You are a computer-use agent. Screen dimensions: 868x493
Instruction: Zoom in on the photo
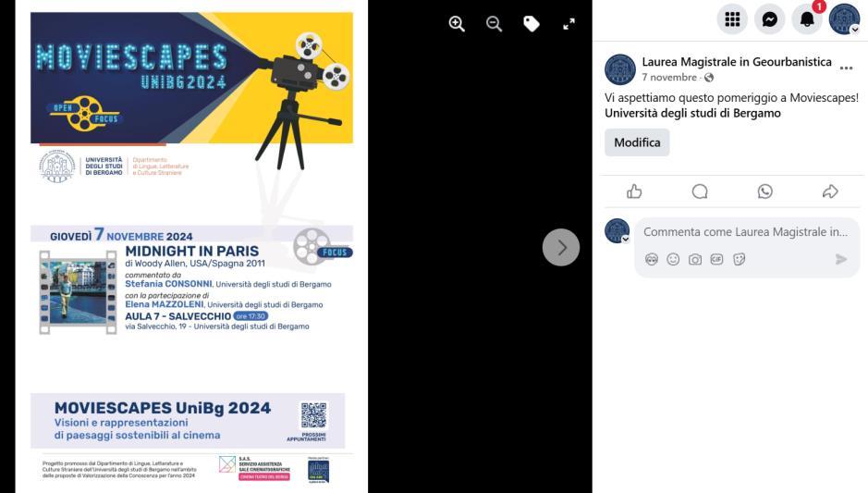click(457, 24)
